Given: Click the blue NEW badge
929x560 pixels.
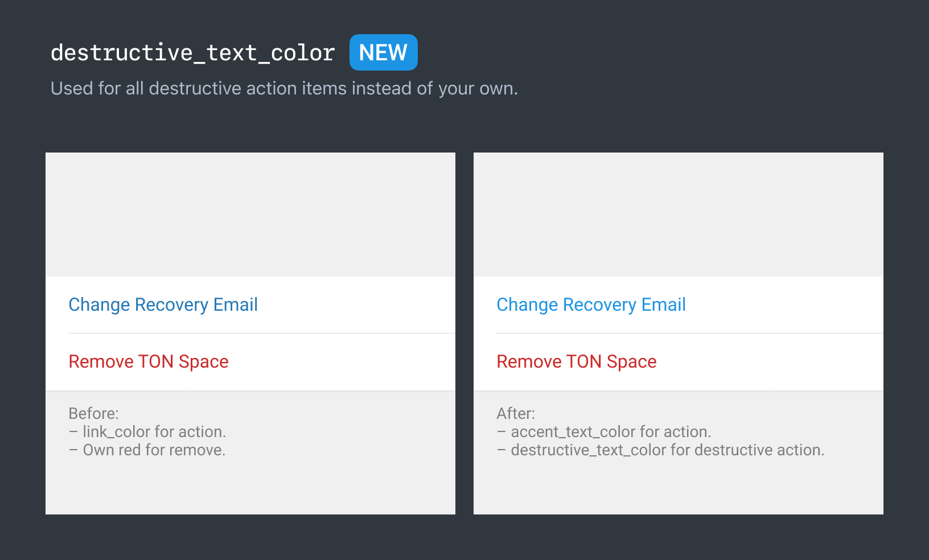Looking at the screenshot, I should [383, 52].
